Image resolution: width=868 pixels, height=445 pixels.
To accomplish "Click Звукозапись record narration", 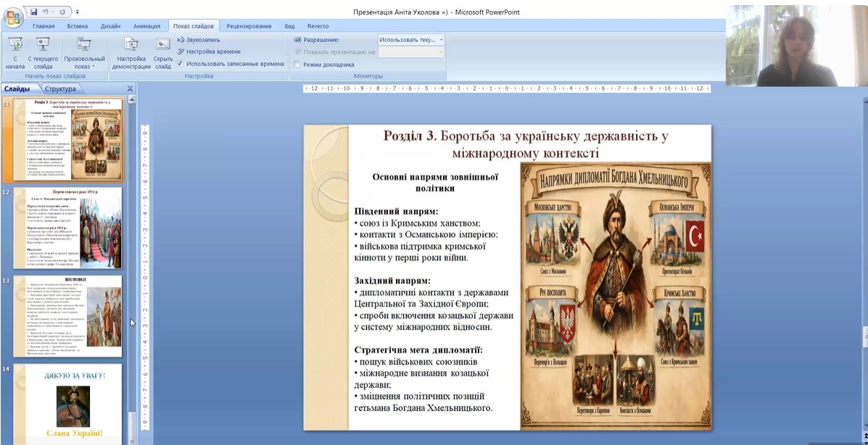I will coord(199,40).
